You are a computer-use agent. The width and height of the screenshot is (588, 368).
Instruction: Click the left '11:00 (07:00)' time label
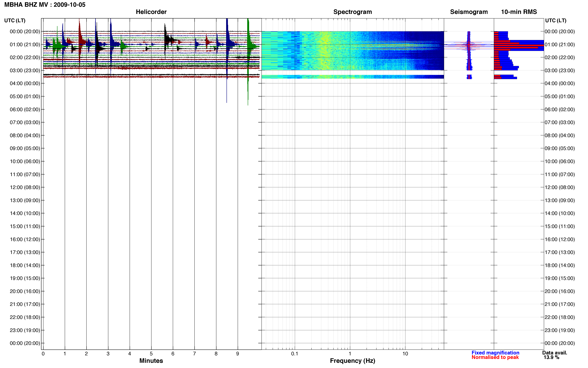coord(25,174)
